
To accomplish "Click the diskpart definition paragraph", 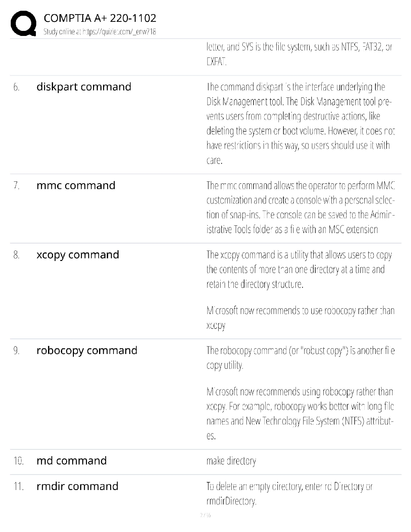I will [x=301, y=123].
